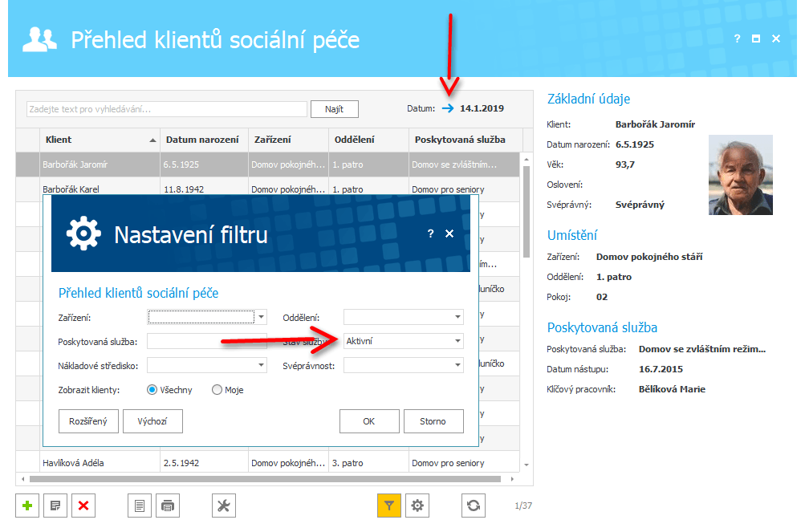Refresh the client list
Viewport: 805px width, 532px height.
click(474, 506)
